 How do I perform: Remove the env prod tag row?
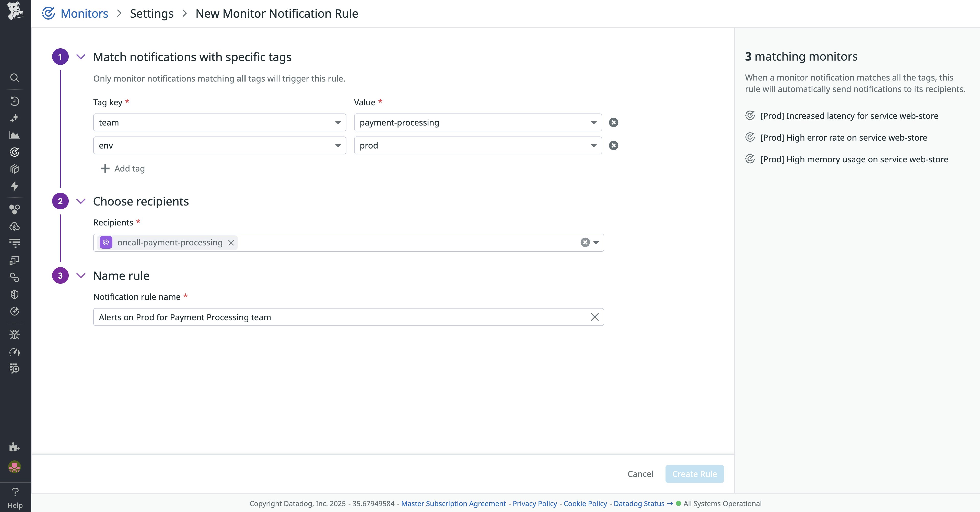point(613,145)
